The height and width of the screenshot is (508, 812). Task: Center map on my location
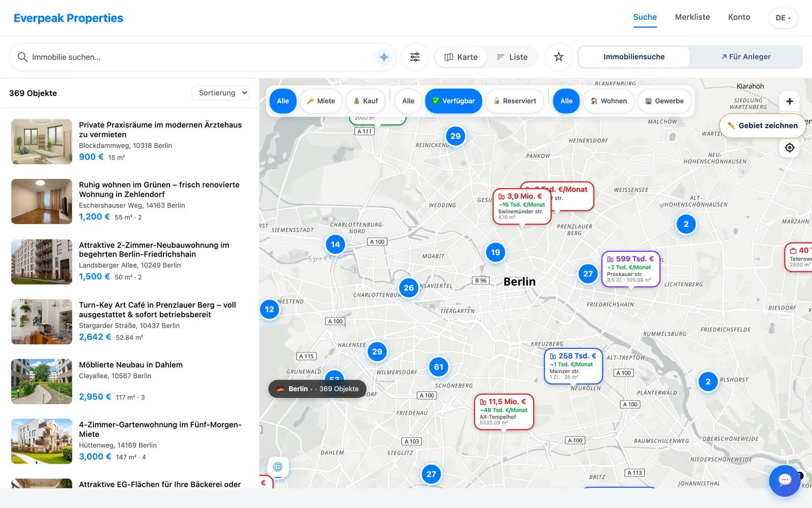pyautogui.click(x=790, y=148)
